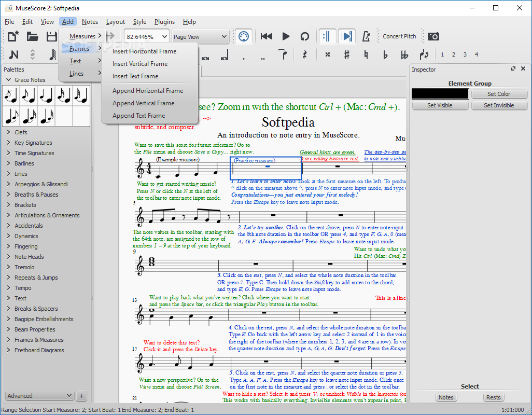532x415 pixels.
Task: Add a workspace with the plus button
Action: click(81, 396)
